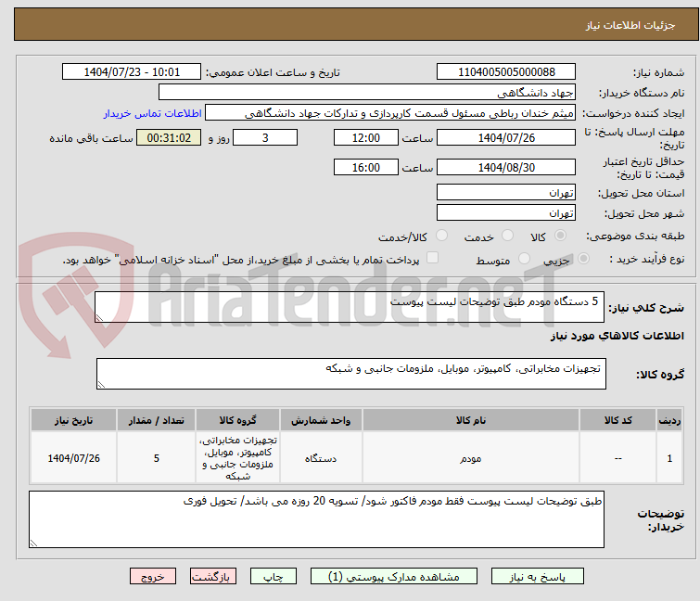700x601 pixels.
Task: Click the شرح کلی نیاز description textbox
Action: click(x=350, y=307)
